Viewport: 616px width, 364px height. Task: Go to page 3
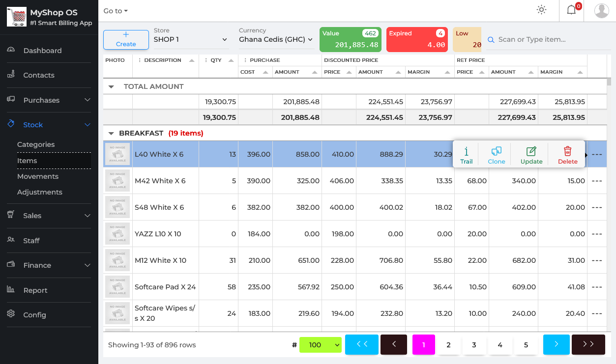pyautogui.click(x=474, y=345)
